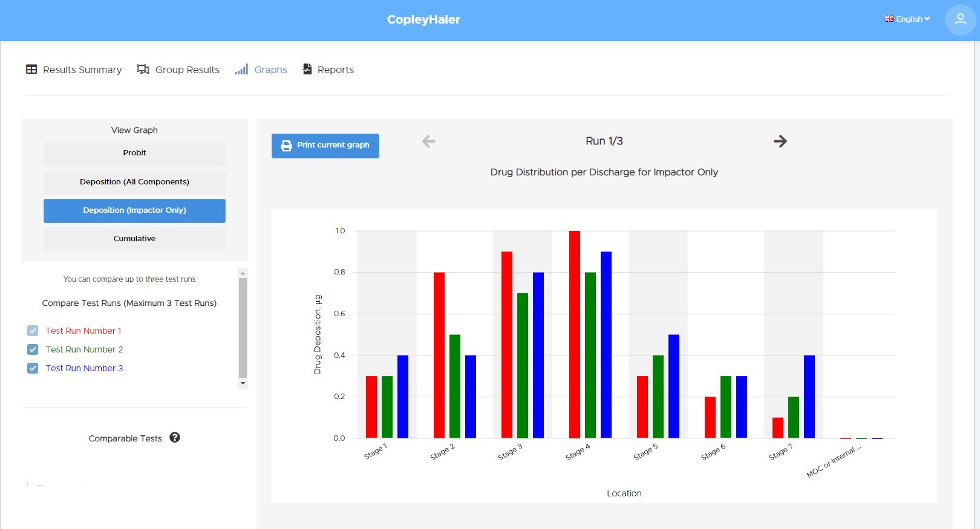Select the Cumulative graph view

(x=134, y=239)
